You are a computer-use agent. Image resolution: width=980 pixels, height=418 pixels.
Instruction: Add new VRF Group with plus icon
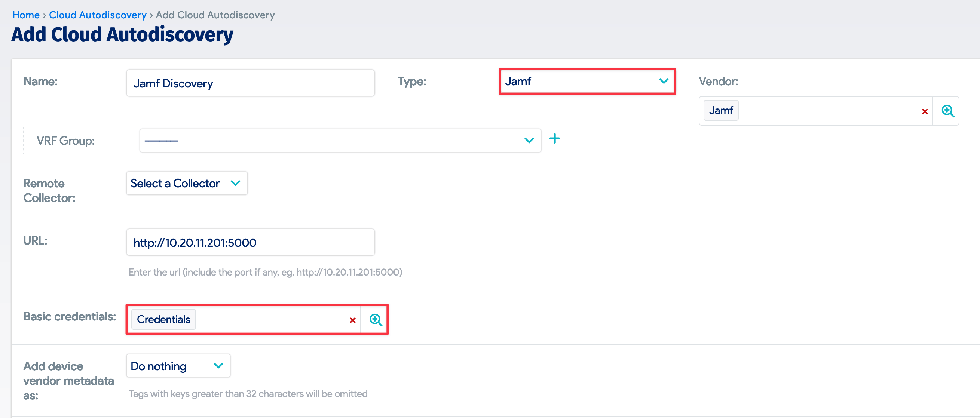[x=554, y=139]
